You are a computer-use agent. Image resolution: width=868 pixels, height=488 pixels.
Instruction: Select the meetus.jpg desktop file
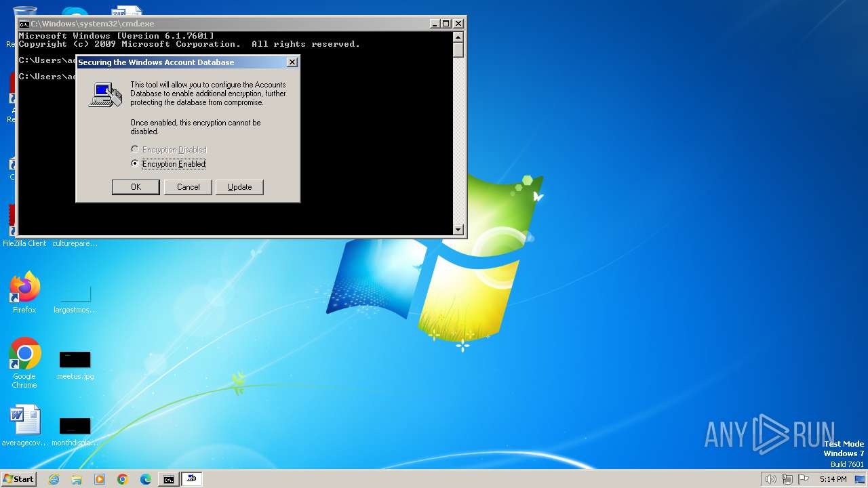pyautogui.click(x=75, y=365)
